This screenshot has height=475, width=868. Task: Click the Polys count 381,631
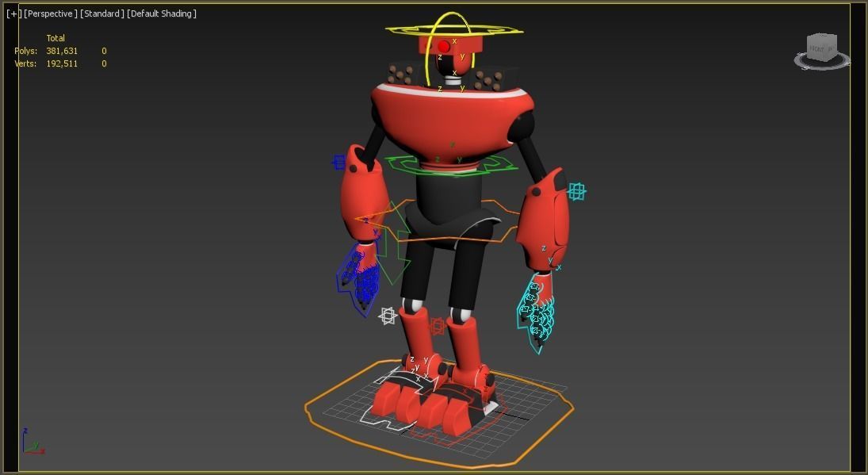[x=62, y=51]
